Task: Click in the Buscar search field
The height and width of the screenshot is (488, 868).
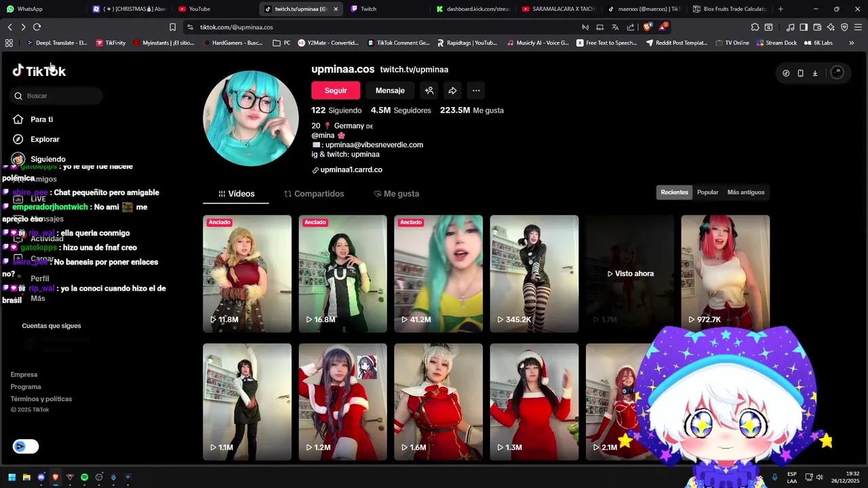Action: pyautogui.click(x=56, y=96)
